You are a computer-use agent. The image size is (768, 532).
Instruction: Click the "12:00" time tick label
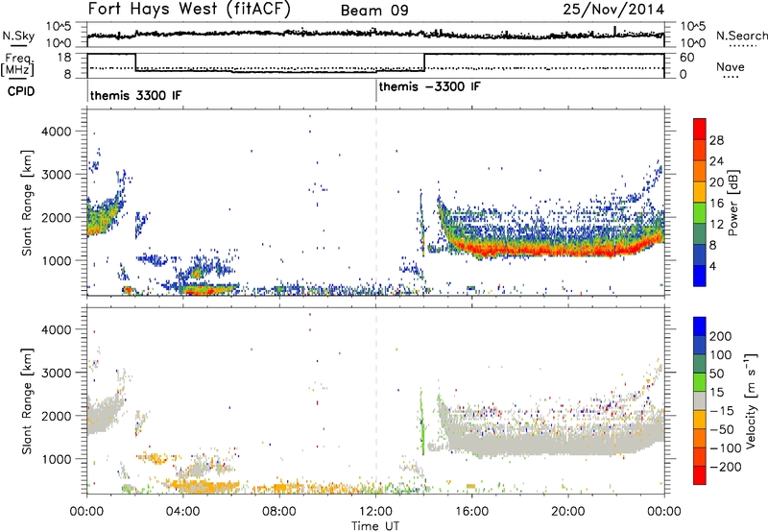(375, 512)
